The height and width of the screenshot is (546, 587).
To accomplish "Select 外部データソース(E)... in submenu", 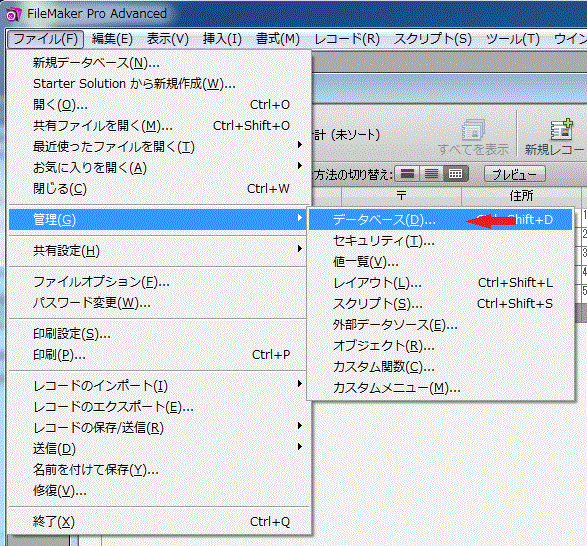I will click(441, 325).
